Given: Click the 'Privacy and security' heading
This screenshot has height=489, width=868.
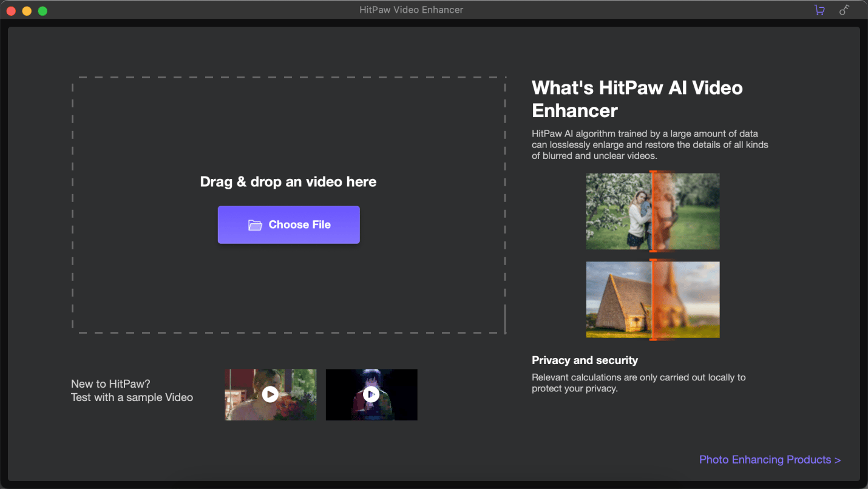Looking at the screenshot, I should click(585, 360).
